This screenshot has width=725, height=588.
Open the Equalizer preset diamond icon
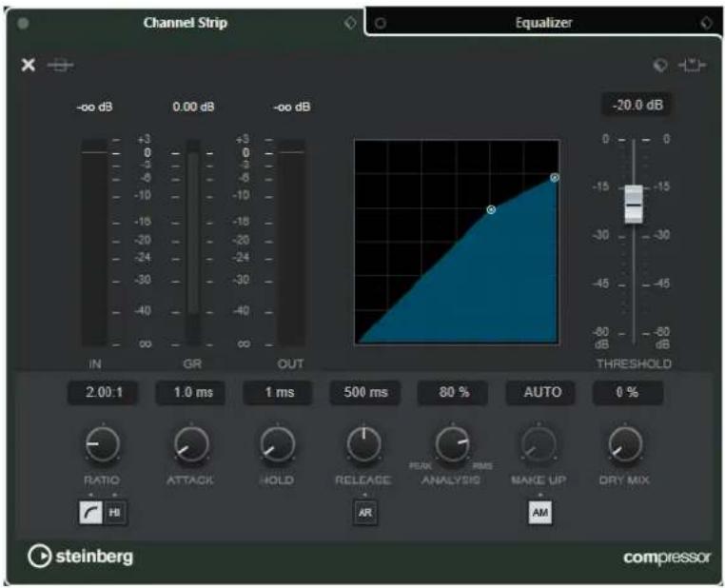(706, 22)
